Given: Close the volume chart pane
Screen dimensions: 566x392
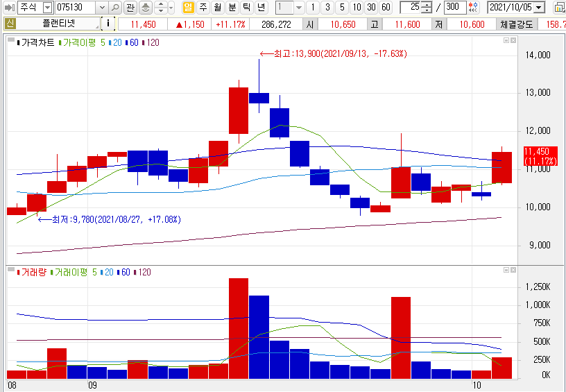Looking at the screenshot, I should tap(513, 270).
